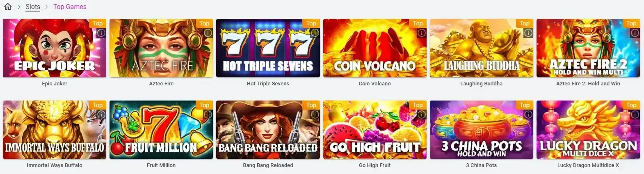View info icon on Laughing Buddha tile
644x174 pixels.
[528, 33]
